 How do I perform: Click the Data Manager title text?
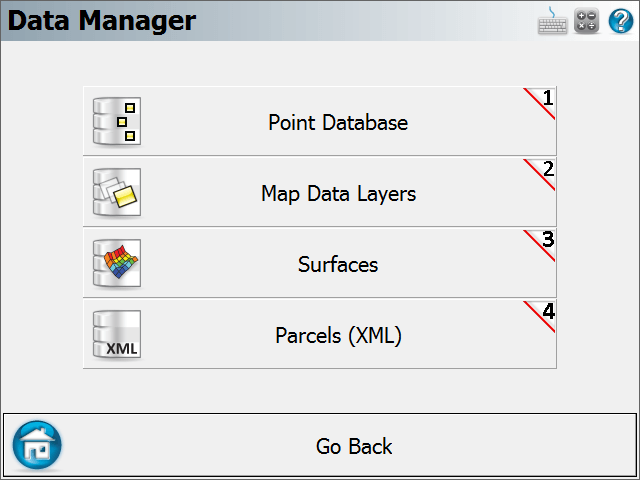102,20
